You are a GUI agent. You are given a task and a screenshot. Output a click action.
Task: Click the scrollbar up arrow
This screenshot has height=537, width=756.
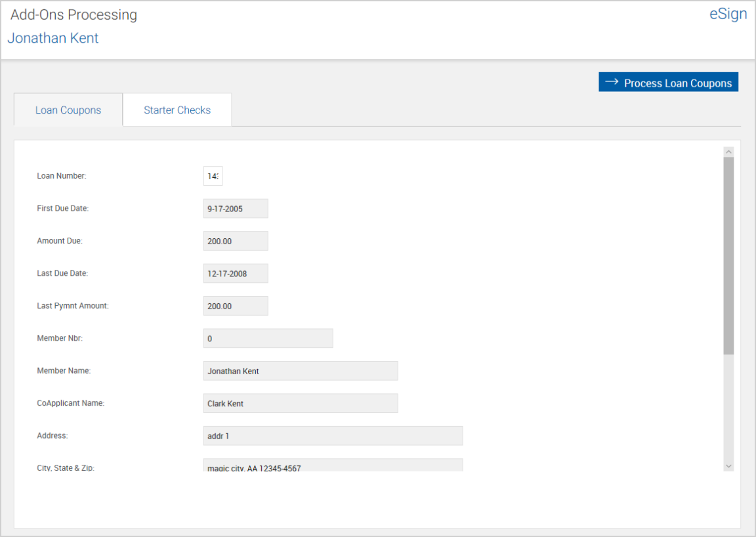[728, 152]
